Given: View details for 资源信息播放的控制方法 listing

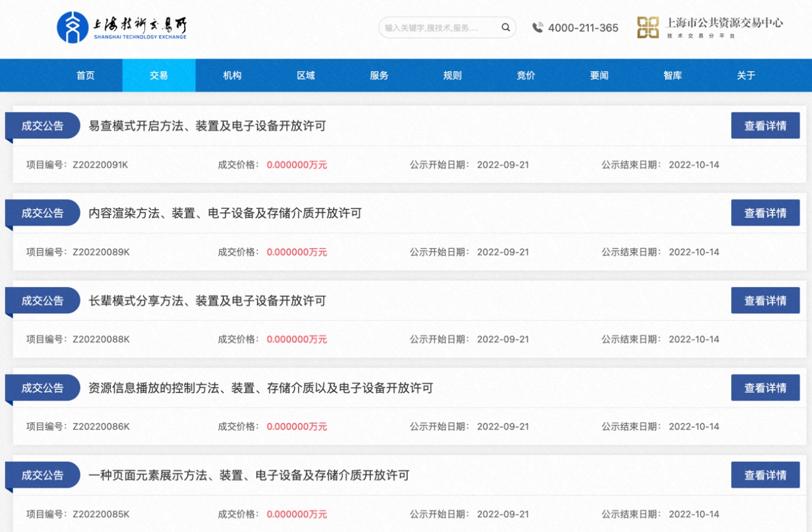Looking at the screenshot, I should tap(765, 388).
